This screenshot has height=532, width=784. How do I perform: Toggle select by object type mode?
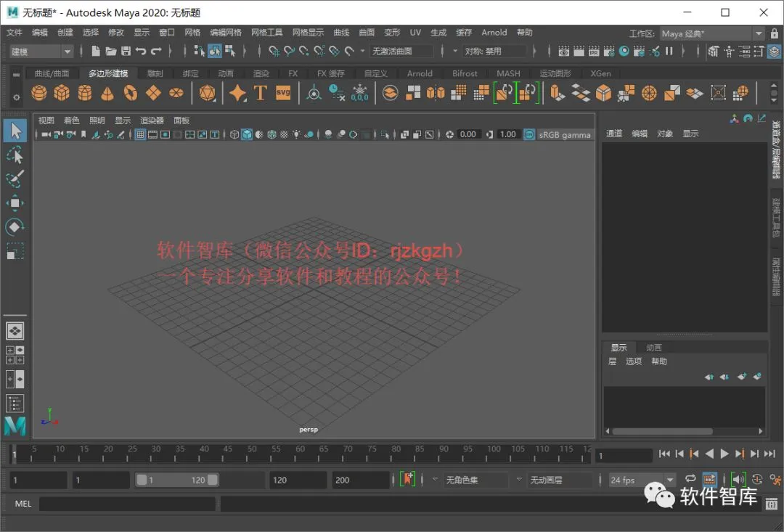pyautogui.click(x=214, y=51)
